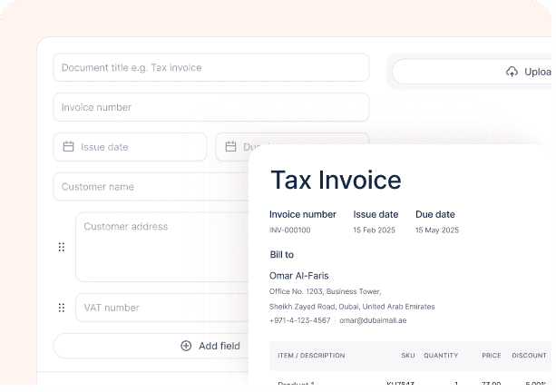Click the SKU column header
This screenshot has width=556, height=392.
coord(408,356)
